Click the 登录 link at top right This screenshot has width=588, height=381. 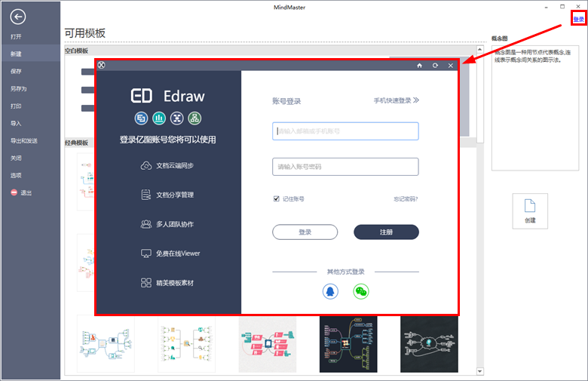579,19
